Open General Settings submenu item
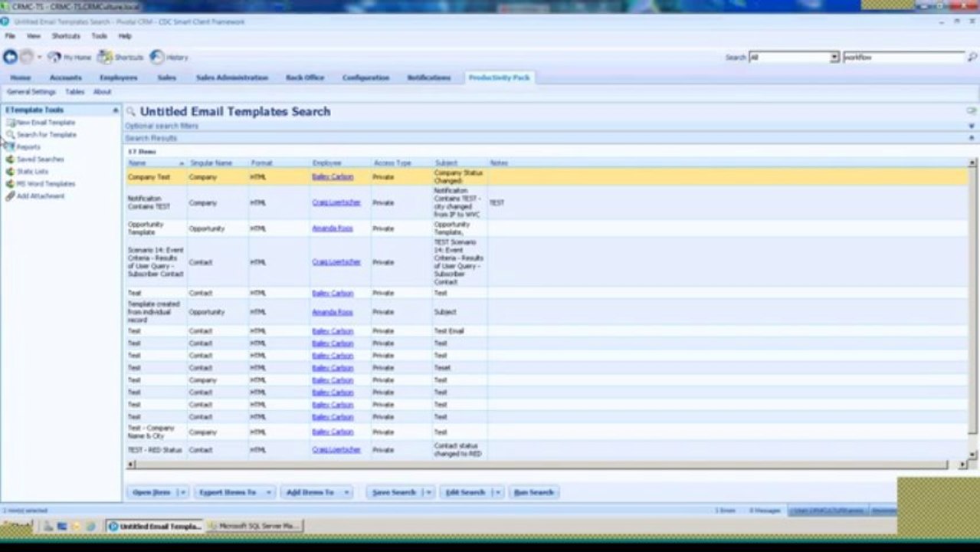Image resolution: width=980 pixels, height=552 pixels. pos(31,92)
